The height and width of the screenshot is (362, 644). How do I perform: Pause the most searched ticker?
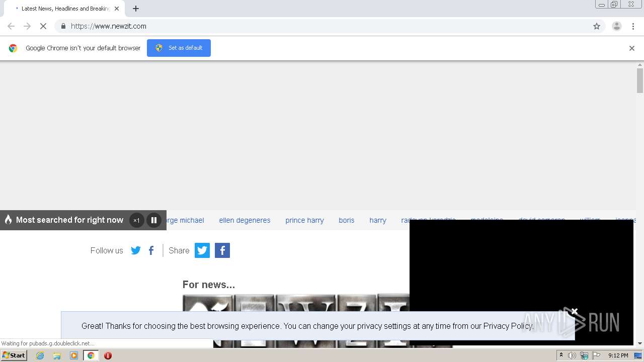(x=154, y=220)
